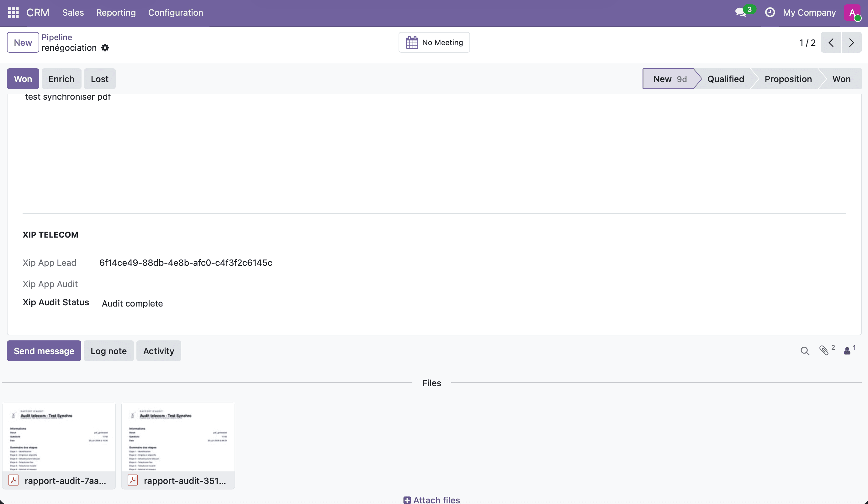Select the Proposition stage
The height and width of the screenshot is (504, 868).
coord(788,79)
